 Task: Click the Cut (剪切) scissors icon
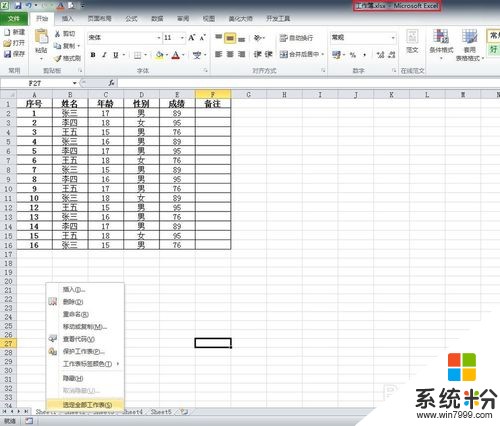(x=58, y=34)
